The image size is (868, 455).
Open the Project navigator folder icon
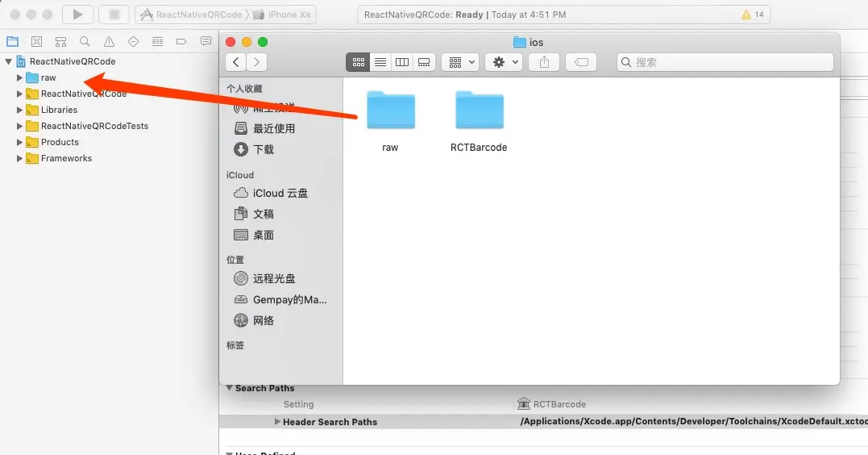[x=12, y=42]
